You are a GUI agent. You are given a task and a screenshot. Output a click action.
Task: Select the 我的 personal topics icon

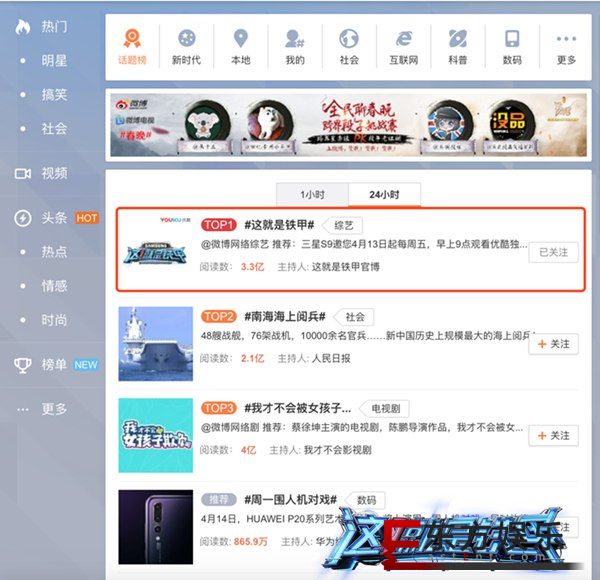point(294,40)
